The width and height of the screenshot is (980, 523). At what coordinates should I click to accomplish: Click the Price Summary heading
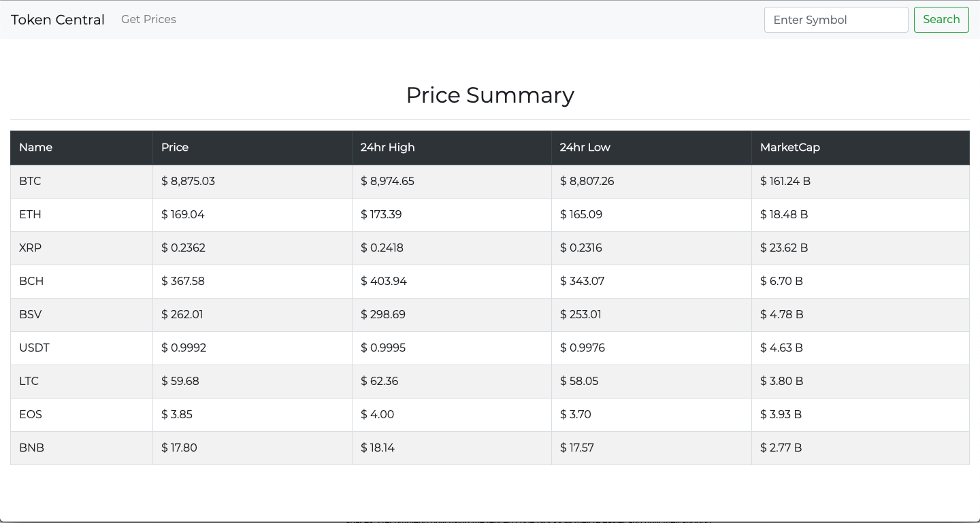click(490, 95)
